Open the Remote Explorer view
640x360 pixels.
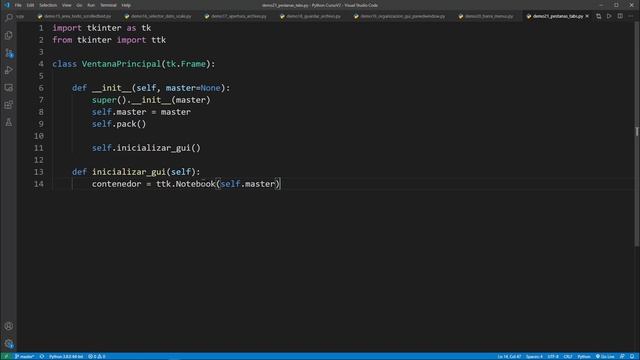click(x=9, y=88)
